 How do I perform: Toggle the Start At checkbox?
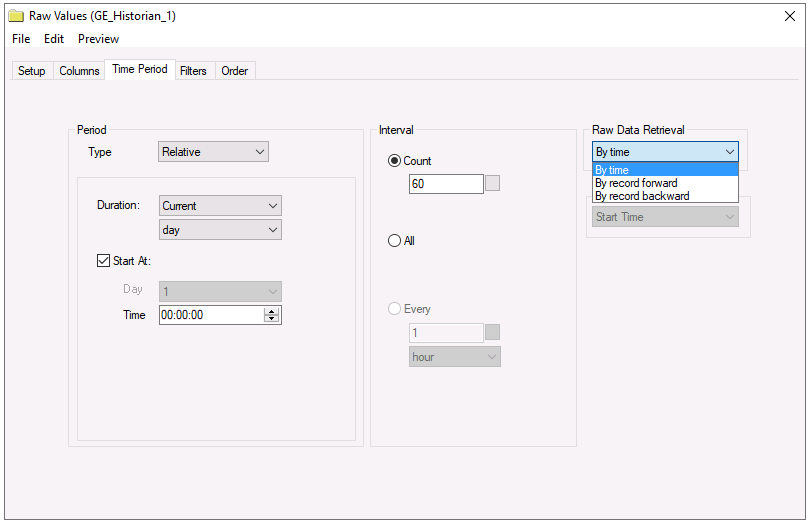click(103, 260)
